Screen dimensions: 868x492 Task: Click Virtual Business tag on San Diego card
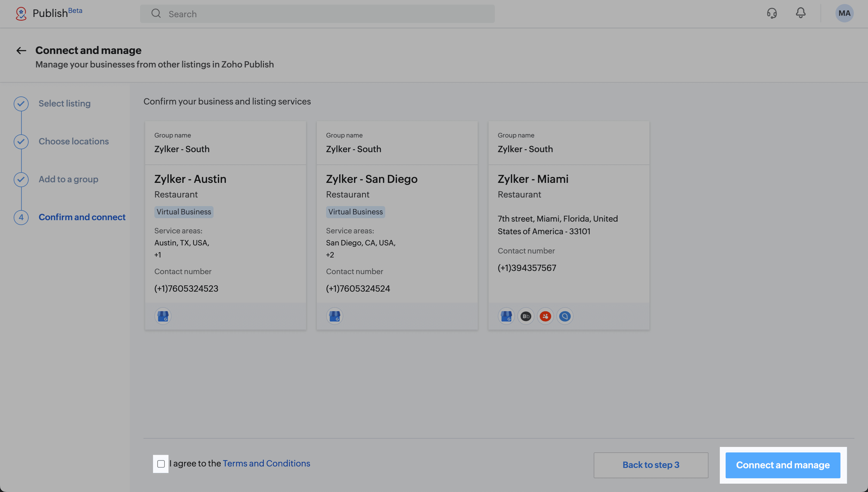pyautogui.click(x=355, y=212)
